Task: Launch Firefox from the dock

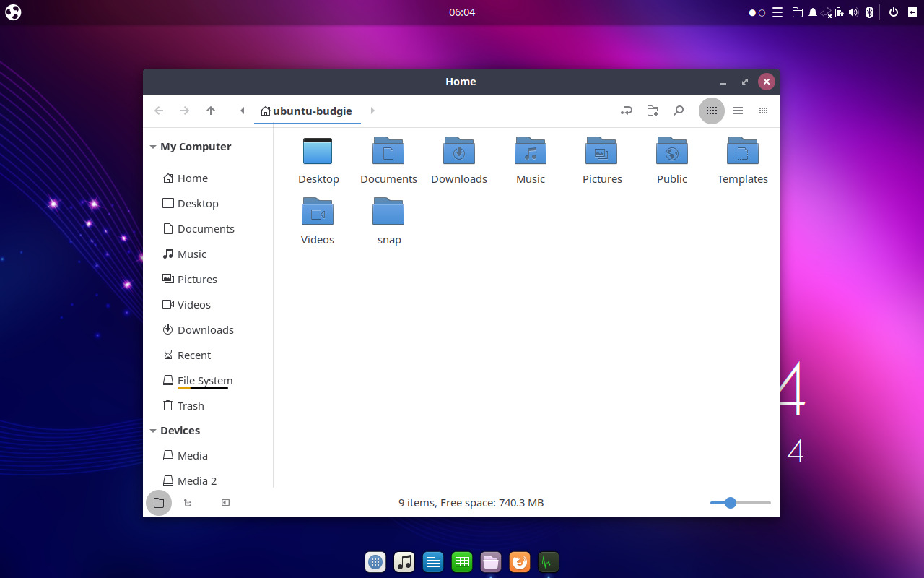Action: click(520, 562)
